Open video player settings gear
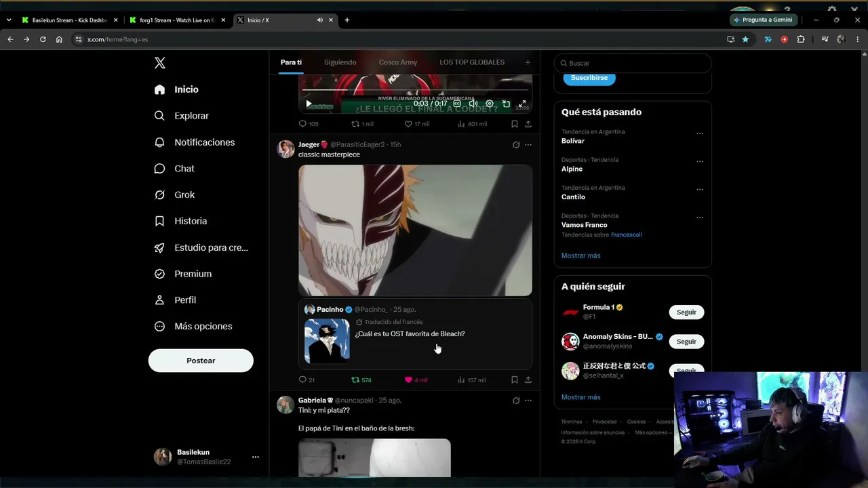The width and height of the screenshot is (868, 488). (x=490, y=104)
